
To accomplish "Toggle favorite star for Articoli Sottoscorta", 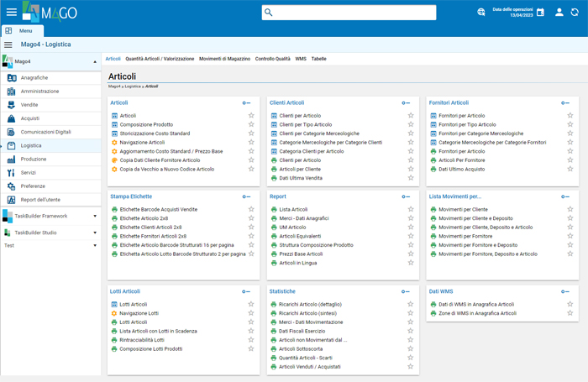I will (410, 348).
